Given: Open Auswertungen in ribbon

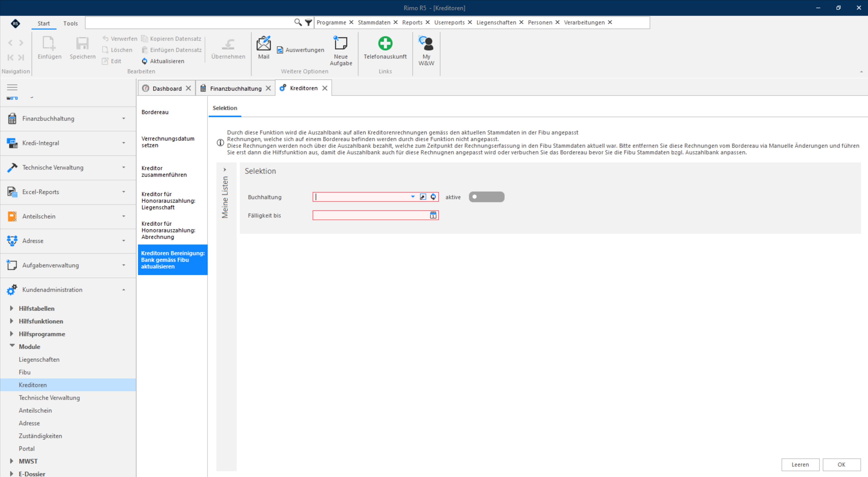Looking at the screenshot, I should point(300,50).
